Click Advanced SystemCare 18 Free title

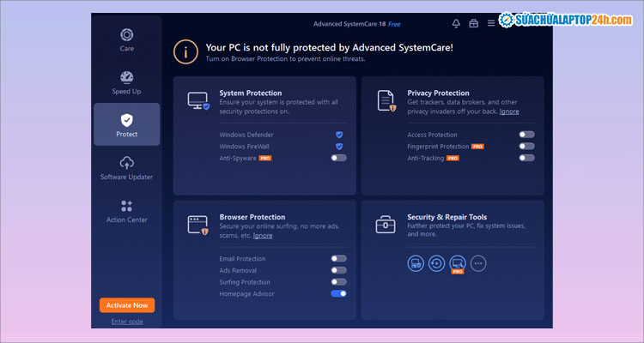pyautogui.click(x=357, y=24)
